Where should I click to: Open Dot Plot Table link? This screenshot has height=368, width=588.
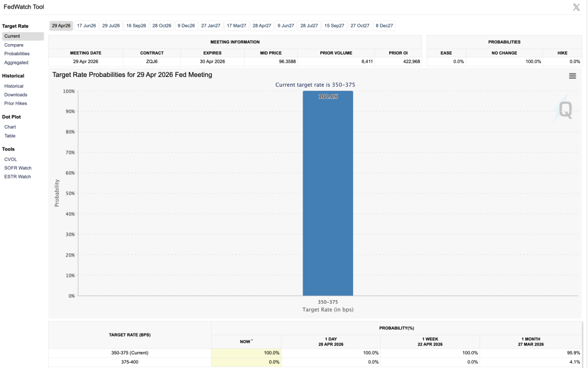(10, 136)
